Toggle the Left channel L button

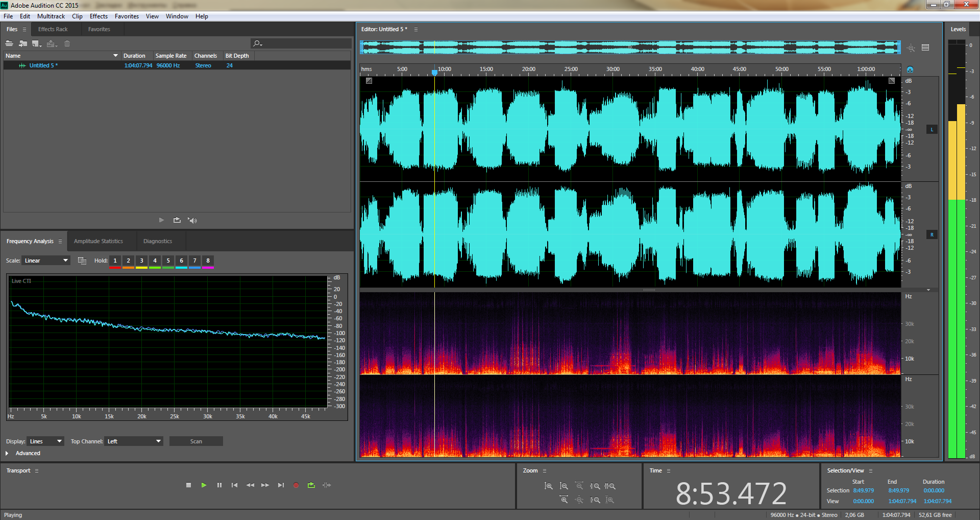(932, 130)
